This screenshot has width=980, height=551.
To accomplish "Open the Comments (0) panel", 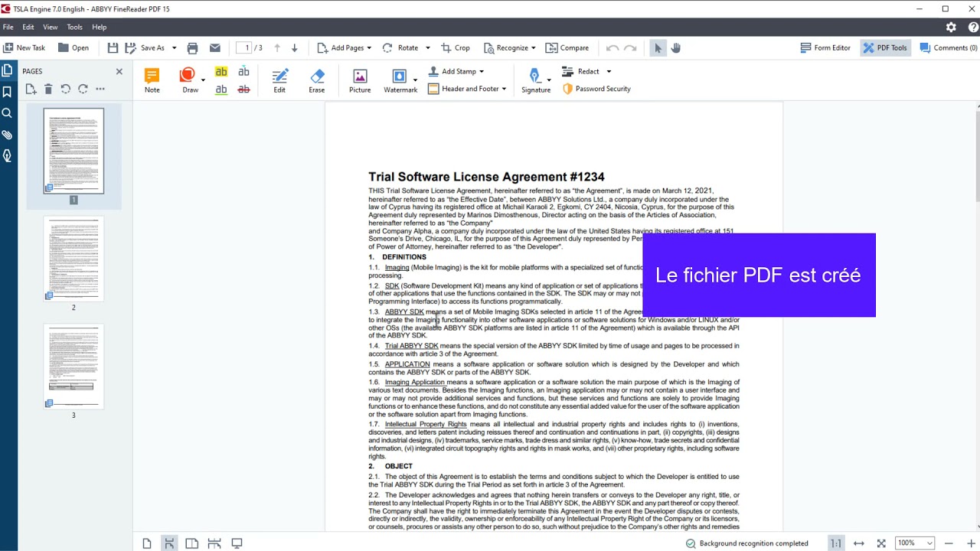I will point(948,47).
